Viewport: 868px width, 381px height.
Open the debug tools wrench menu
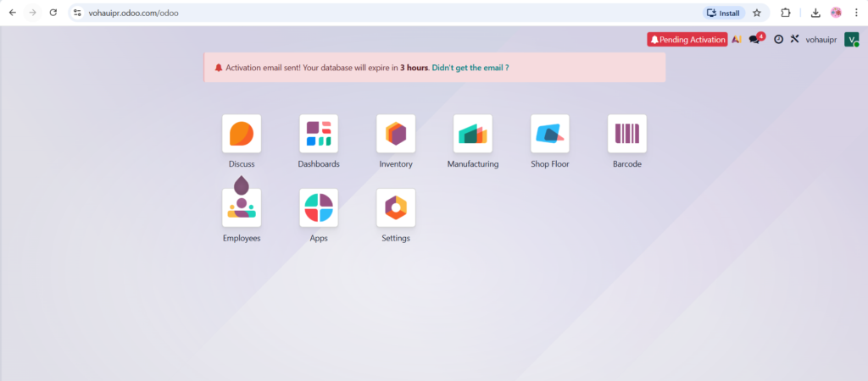(794, 40)
